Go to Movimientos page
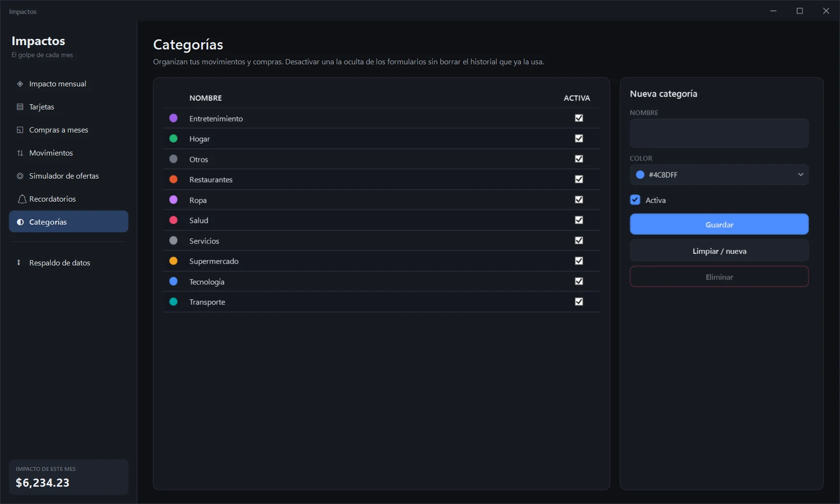Image resolution: width=840 pixels, height=504 pixels. 69,153
